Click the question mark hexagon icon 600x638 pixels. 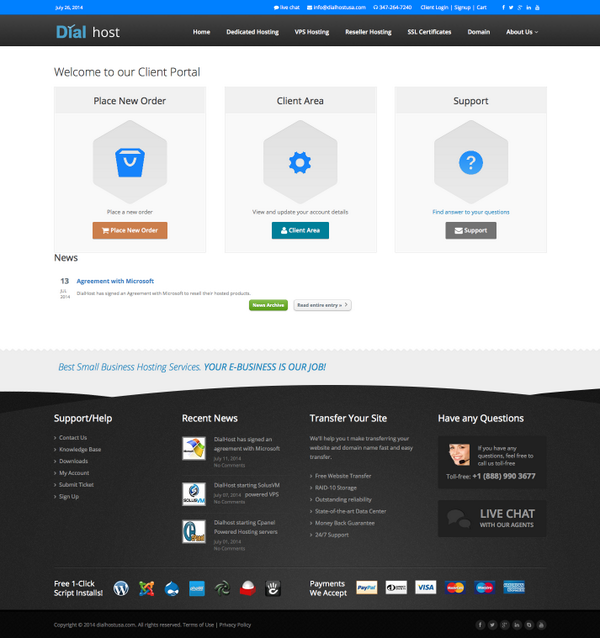point(471,162)
